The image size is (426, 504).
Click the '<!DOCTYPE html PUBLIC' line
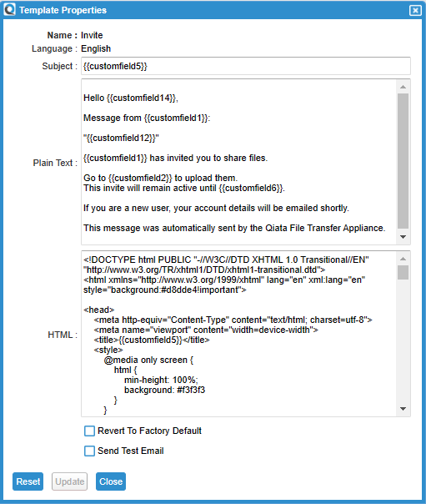(226, 260)
